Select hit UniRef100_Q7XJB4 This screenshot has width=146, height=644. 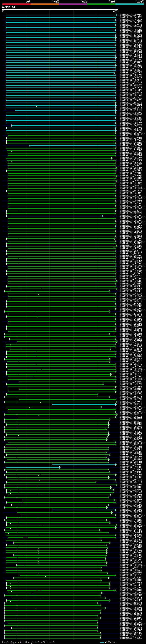tap(131, 58)
